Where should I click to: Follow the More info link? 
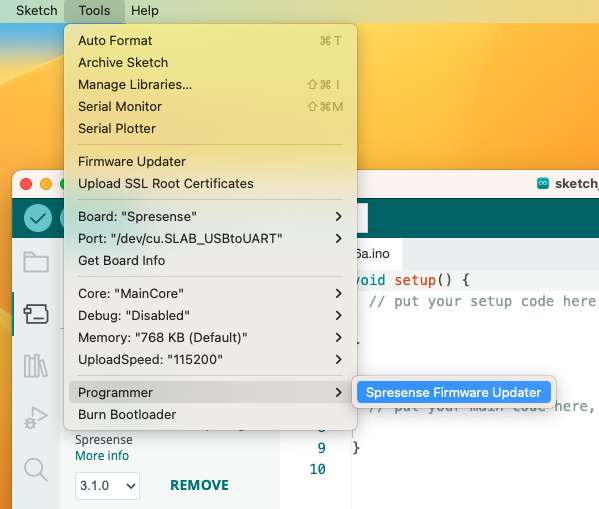click(x=102, y=456)
